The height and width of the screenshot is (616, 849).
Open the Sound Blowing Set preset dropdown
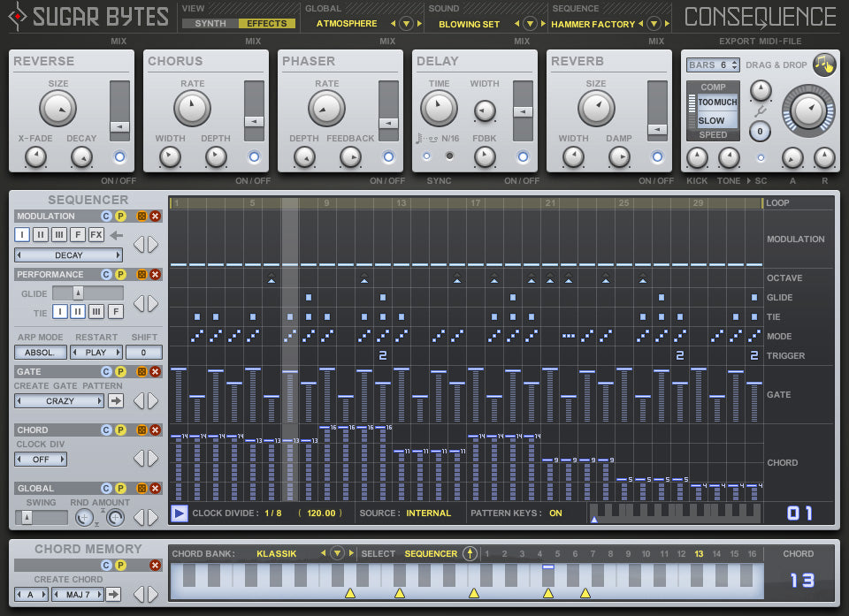pyautogui.click(x=530, y=24)
